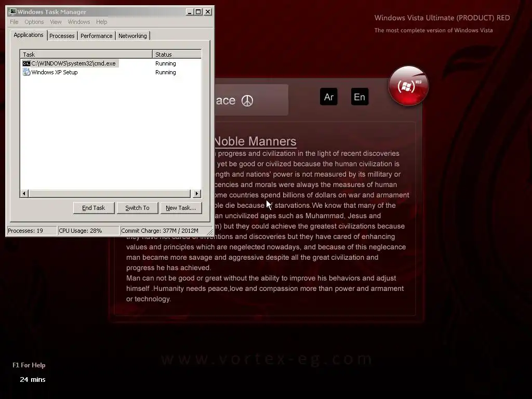Screen dimensions: 532x399
Task: Maximize the Task Manager window
Action: [198, 12]
